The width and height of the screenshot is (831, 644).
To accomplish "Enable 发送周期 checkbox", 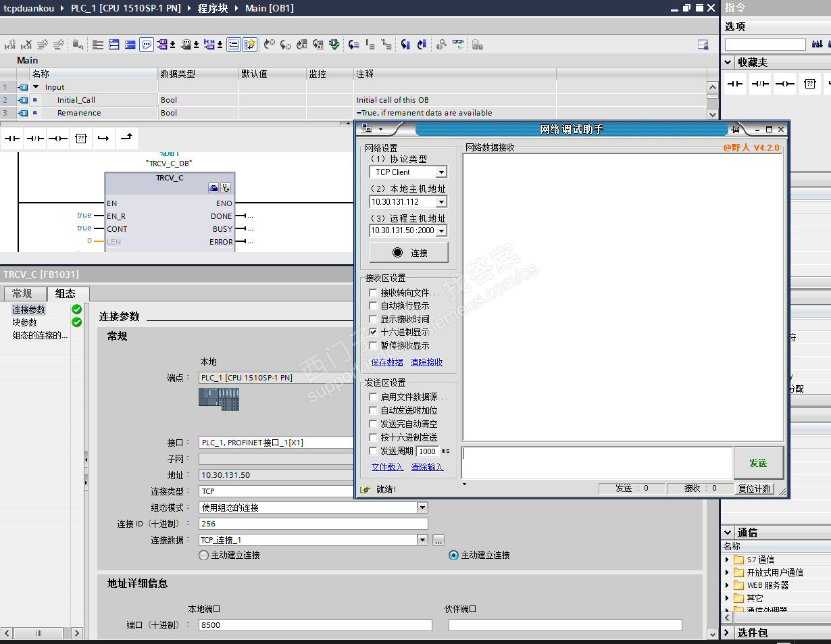I will click(x=373, y=451).
